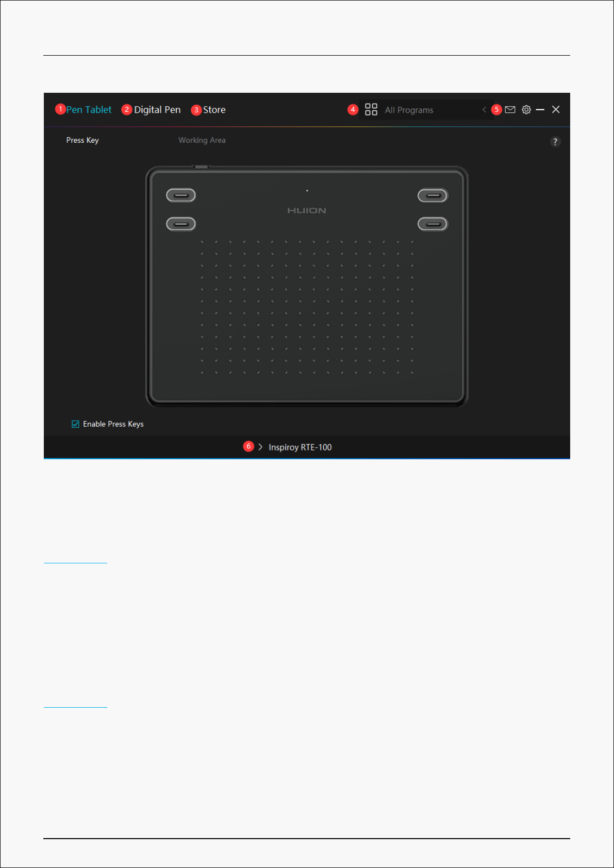This screenshot has height=868, width=614.
Task: Select the top-left press key on tablet
Action: tap(181, 195)
